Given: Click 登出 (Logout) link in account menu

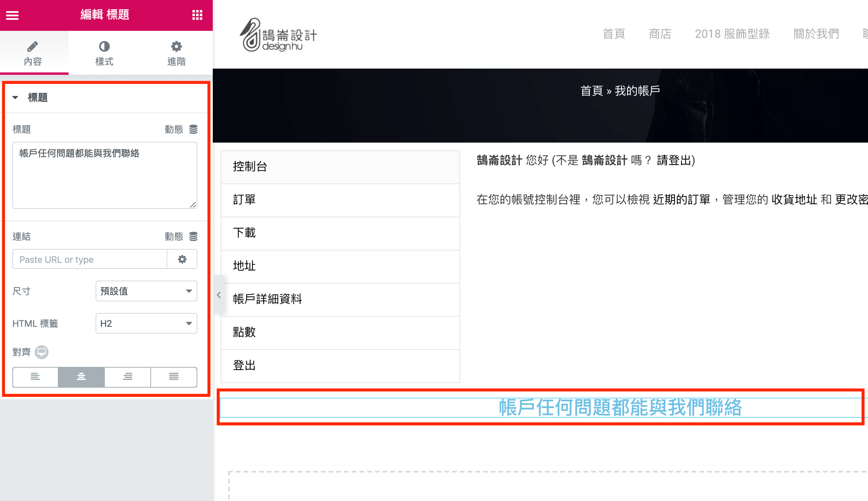Looking at the screenshot, I should [244, 365].
